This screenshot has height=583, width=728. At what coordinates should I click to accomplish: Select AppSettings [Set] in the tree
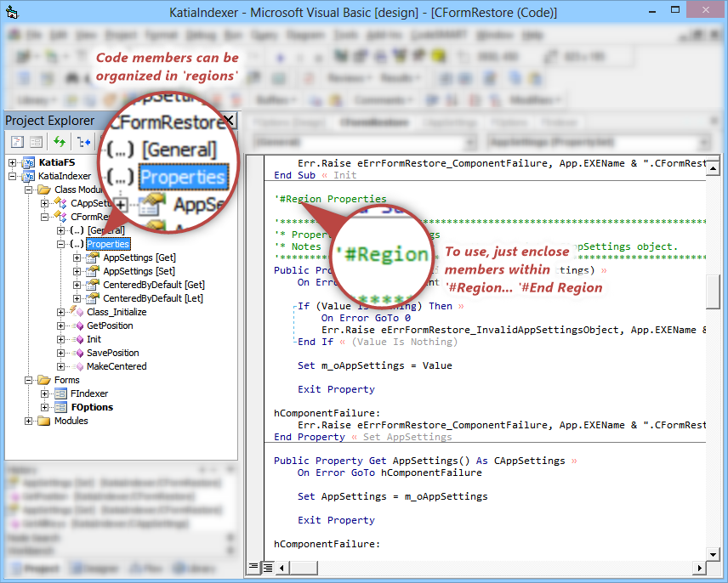[139, 271]
